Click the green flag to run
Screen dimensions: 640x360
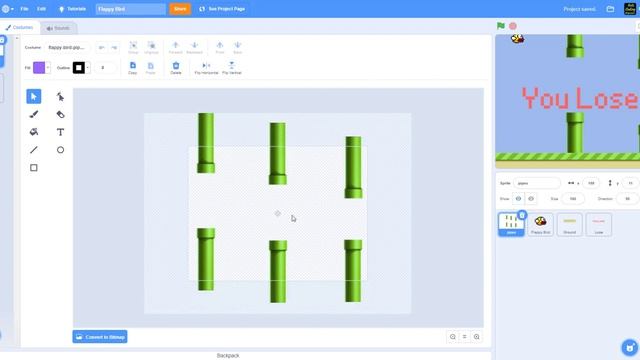pyautogui.click(x=501, y=26)
